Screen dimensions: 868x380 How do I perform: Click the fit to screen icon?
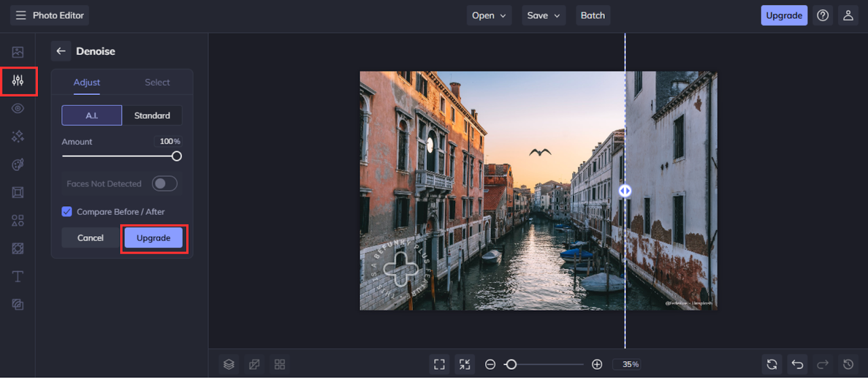439,364
